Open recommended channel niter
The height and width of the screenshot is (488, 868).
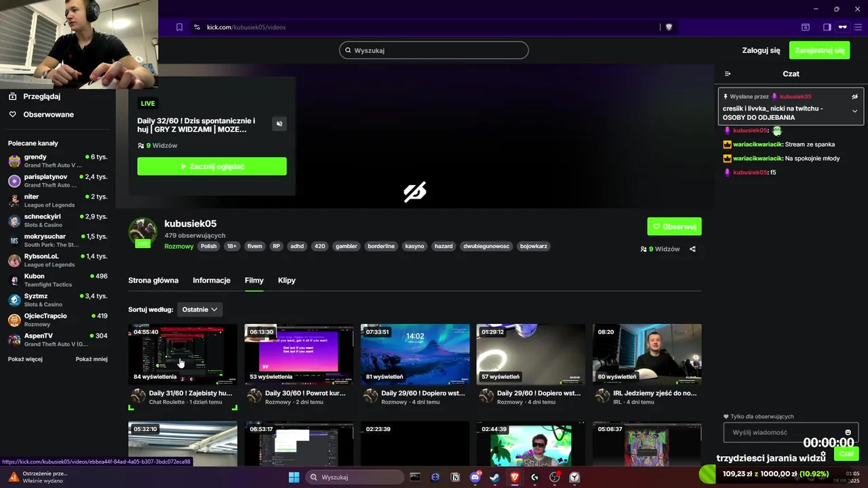pos(58,201)
